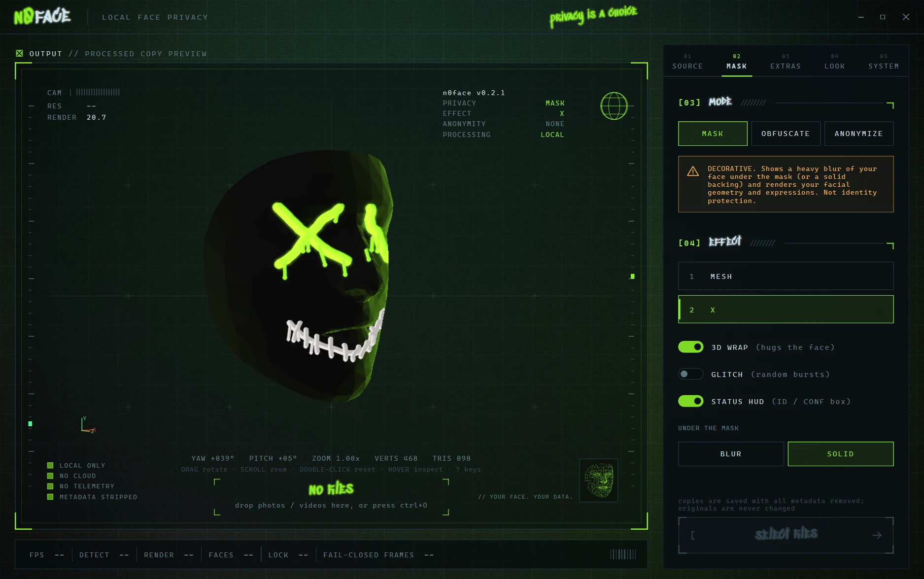This screenshot has width=924, height=579.
Task: Select Solid under the mask
Action: 840,454
